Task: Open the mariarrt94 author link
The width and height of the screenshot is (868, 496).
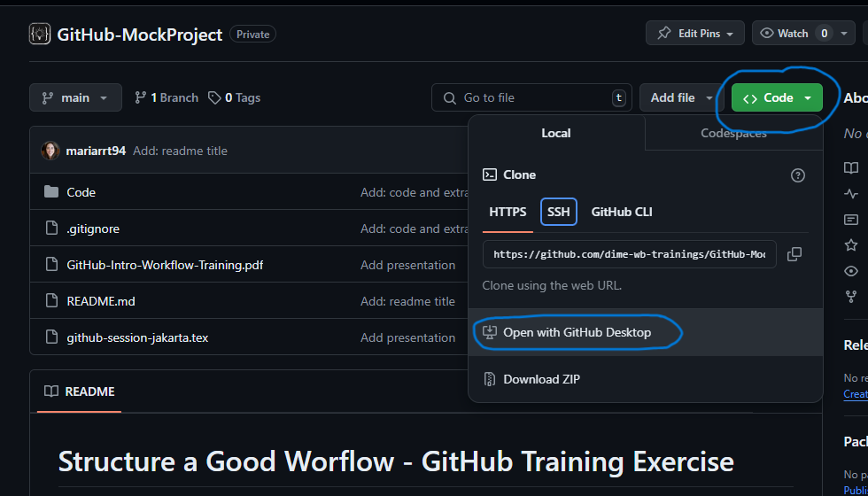Action: [96, 151]
